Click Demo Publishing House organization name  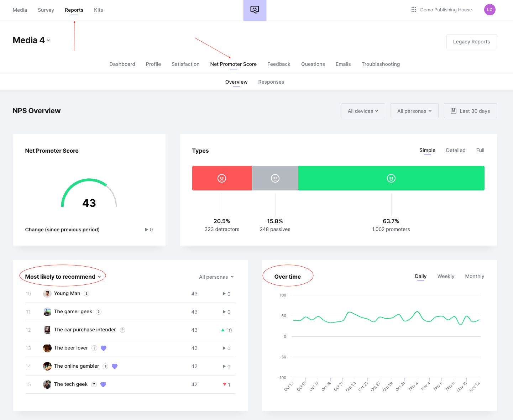coord(446,10)
